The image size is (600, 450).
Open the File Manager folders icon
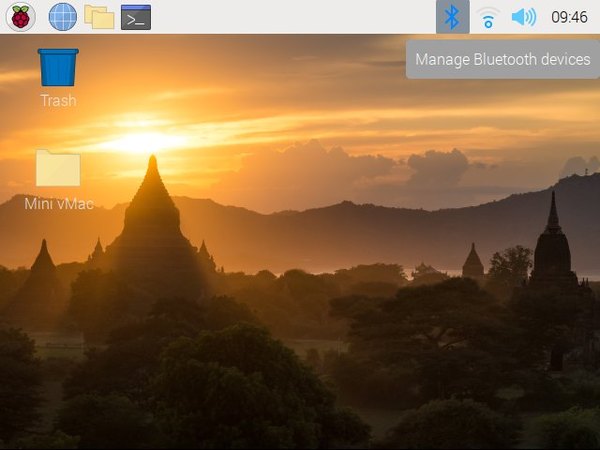99,17
